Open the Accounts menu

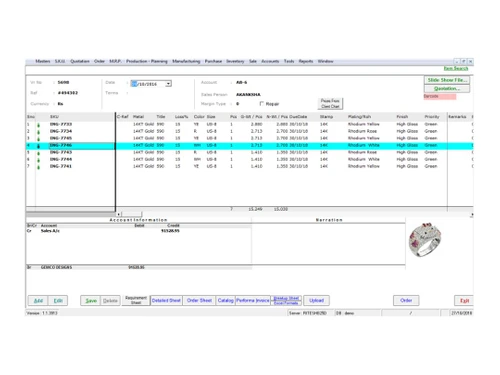coord(270,61)
